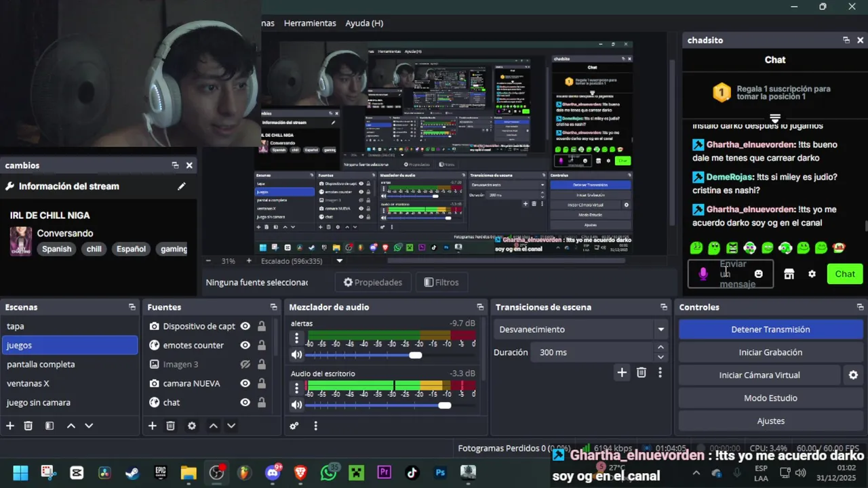This screenshot has width=868, height=488.
Task: Toggle visibility of emotes counter source
Action: (x=245, y=345)
